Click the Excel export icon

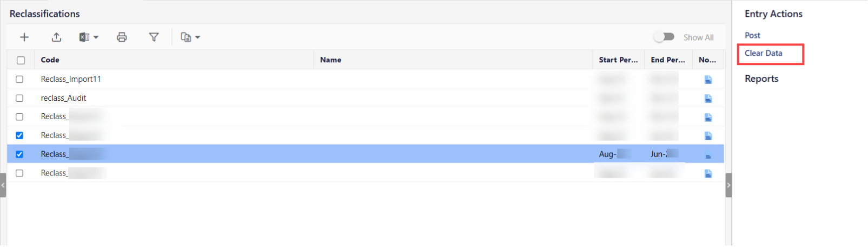tap(84, 37)
